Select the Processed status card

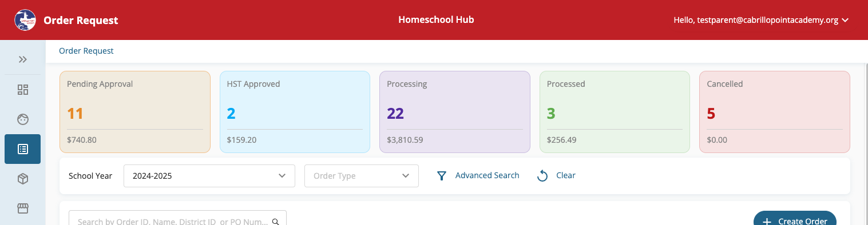pyautogui.click(x=615, y=112)
